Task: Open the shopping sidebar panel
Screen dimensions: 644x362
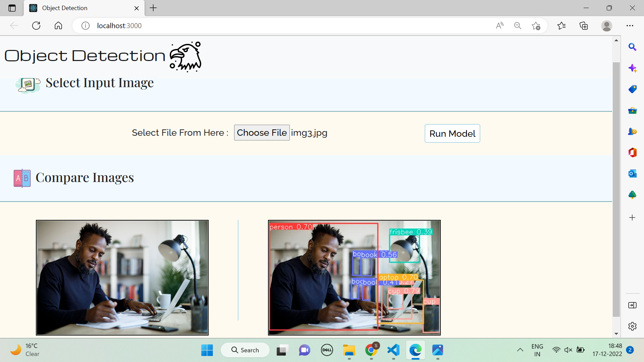Action: click(633, 89)
